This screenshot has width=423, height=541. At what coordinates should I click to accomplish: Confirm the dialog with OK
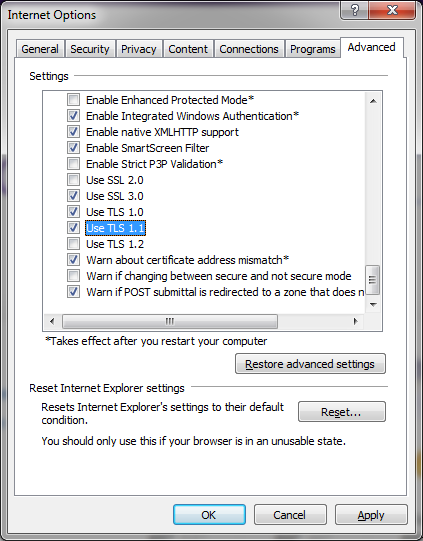coord(209,515)
